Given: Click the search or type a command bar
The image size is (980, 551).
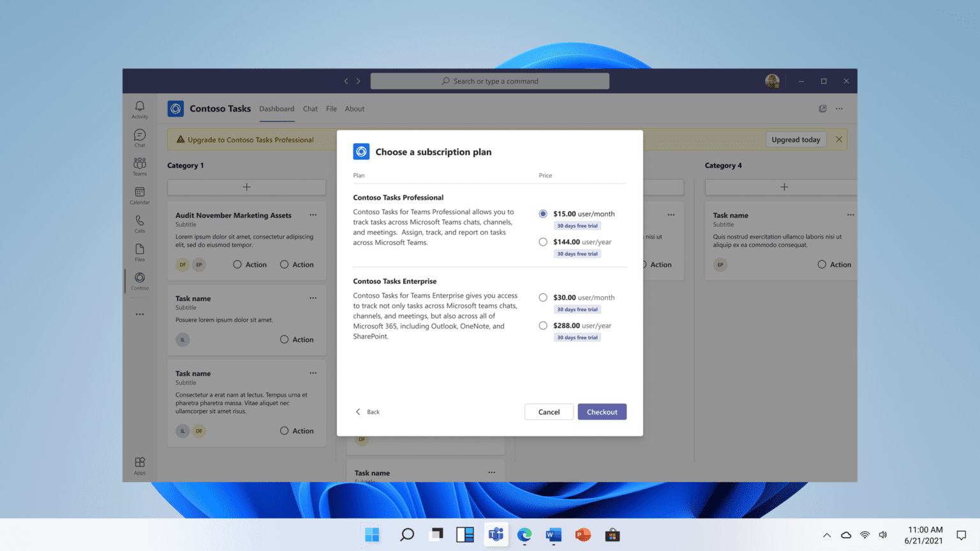Looking at the screenshot, I should coord(489,80).
